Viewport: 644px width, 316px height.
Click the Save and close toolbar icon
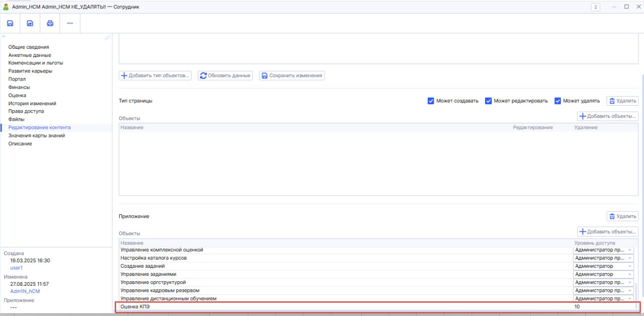tap(30, 23)
